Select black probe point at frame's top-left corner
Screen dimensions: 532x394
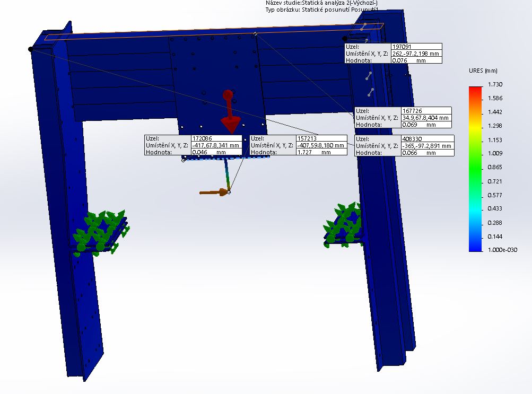(x=31, y=49)
